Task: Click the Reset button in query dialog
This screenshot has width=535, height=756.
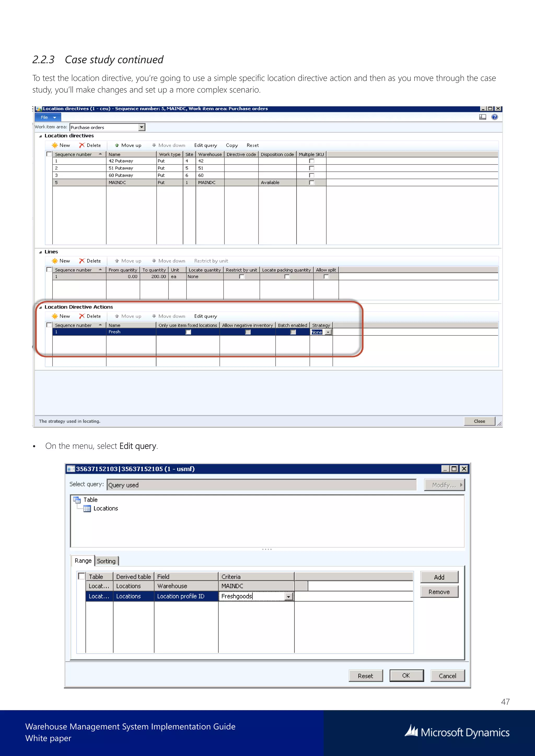Action: tap(366, 676)
